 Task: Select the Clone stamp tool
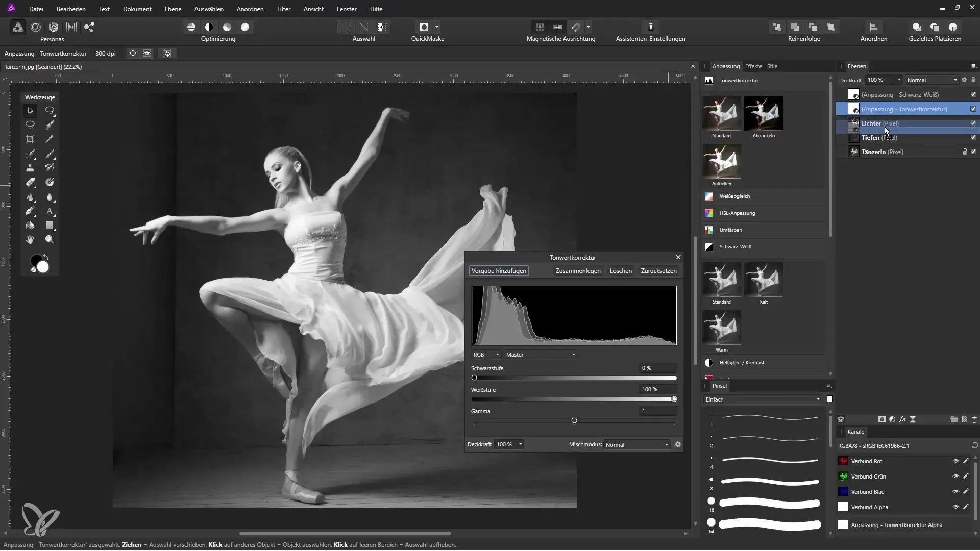click(x=30, y=168)
